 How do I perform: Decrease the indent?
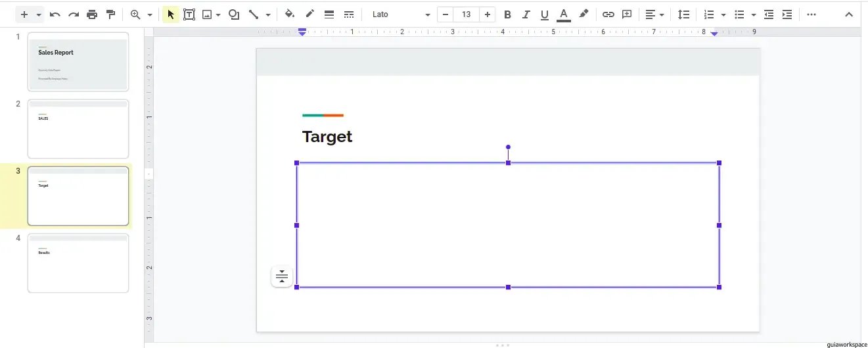click(769, 14)
